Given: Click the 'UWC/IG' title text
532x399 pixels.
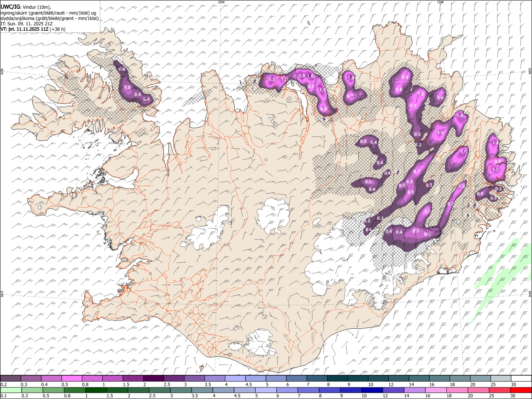Looking at the screenshot, I should (10, 7).
